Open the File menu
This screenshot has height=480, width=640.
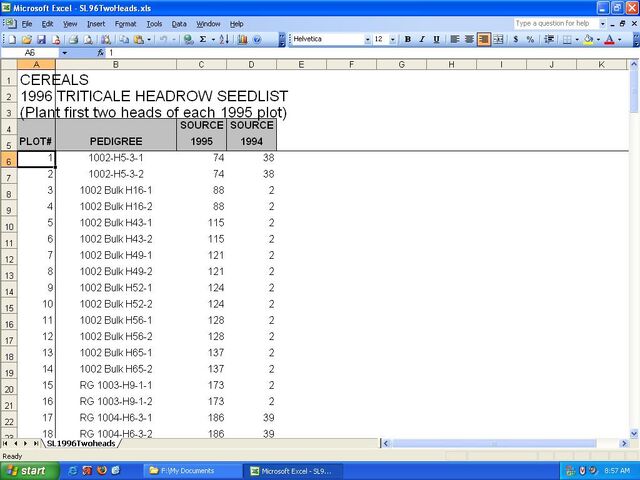[27, 24]
